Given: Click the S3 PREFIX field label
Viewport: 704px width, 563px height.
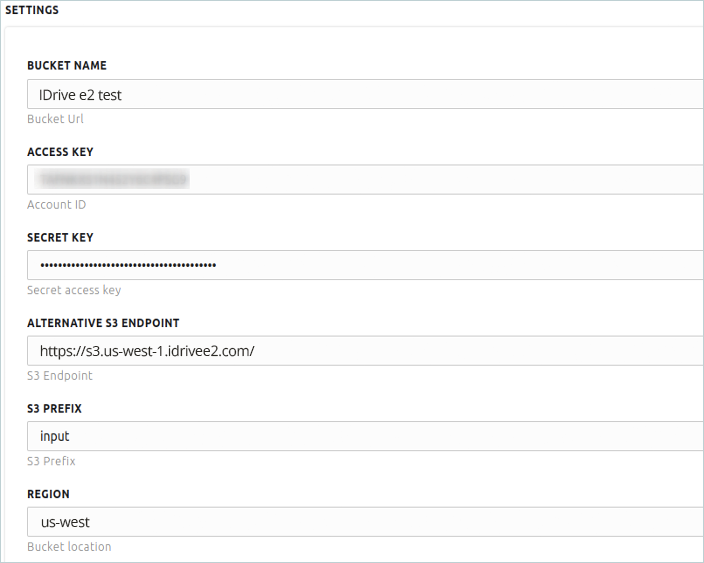Looking at the screenshot, I should [x=54, y=409].
